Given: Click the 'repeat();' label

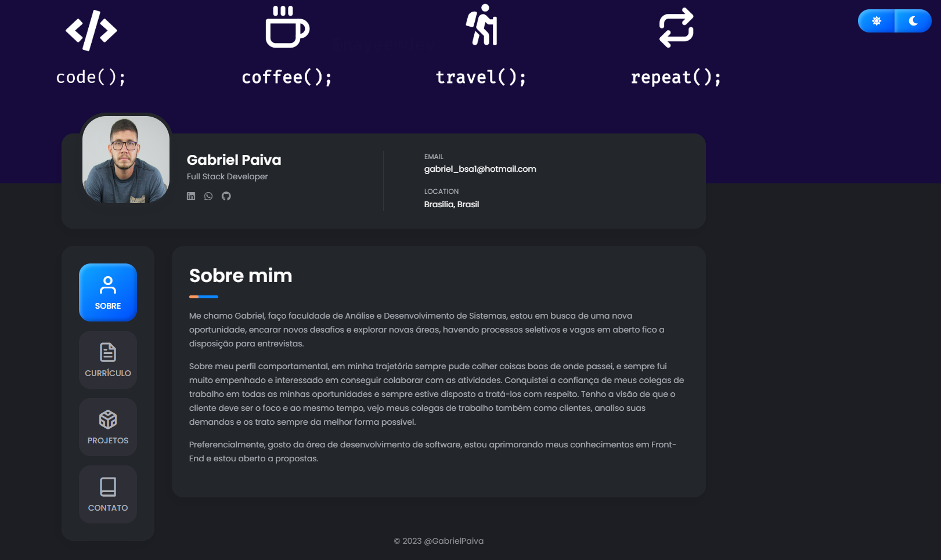Looking at the screenshot, I should (676, 77).
